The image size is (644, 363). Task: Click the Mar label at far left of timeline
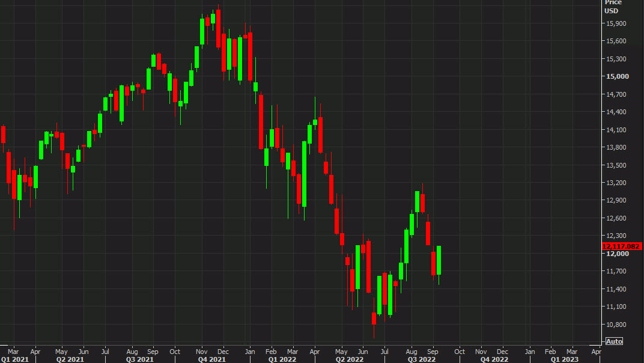[x=14, y=352]
